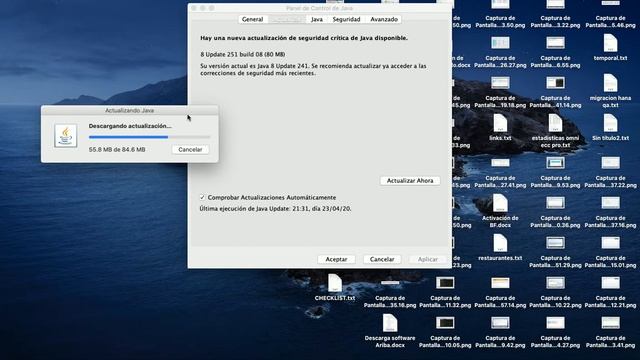
Task: Select screenshot file ending 37.22.png
Action: 610,163
